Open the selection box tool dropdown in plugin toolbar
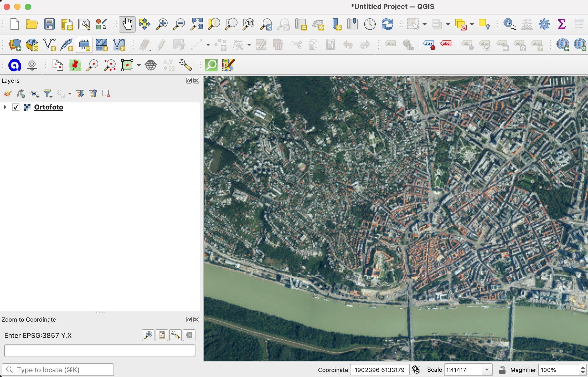Image resolution: width=588 pixels, height=377 pixels. (138, 65)
